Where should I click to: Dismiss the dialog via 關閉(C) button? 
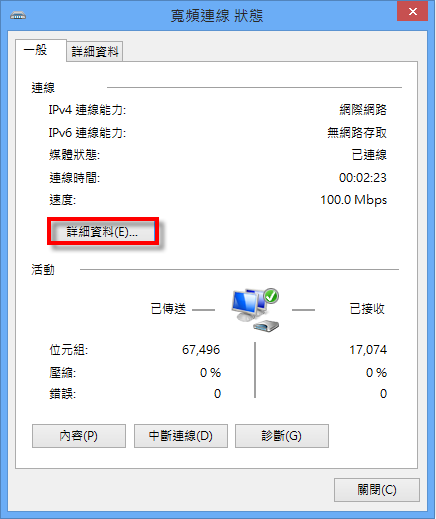tap(377, 490)
